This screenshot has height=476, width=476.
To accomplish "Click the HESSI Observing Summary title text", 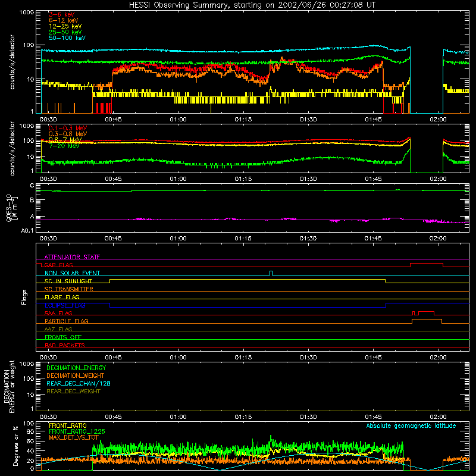I will click(x=252, y=5).
